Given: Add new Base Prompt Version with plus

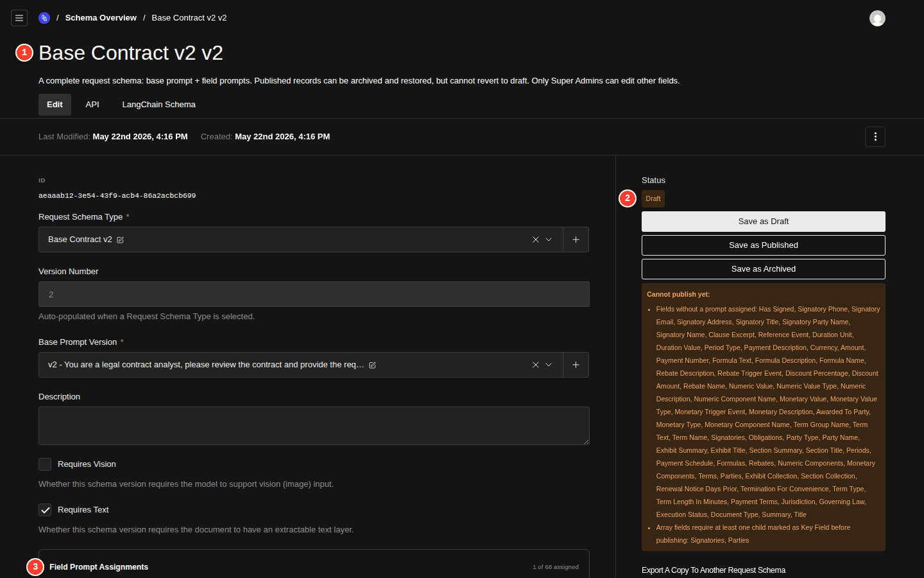Looking at the screenshot, I should pos(576,365).
